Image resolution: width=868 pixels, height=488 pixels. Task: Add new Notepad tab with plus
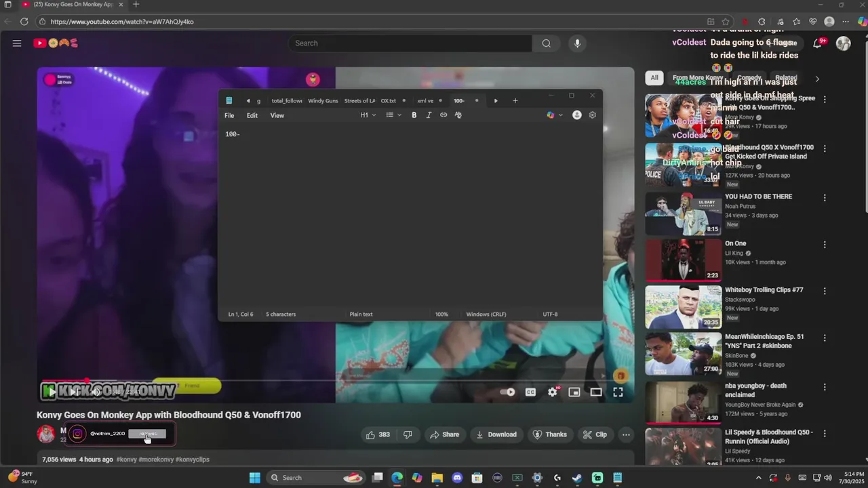[515, 101]
